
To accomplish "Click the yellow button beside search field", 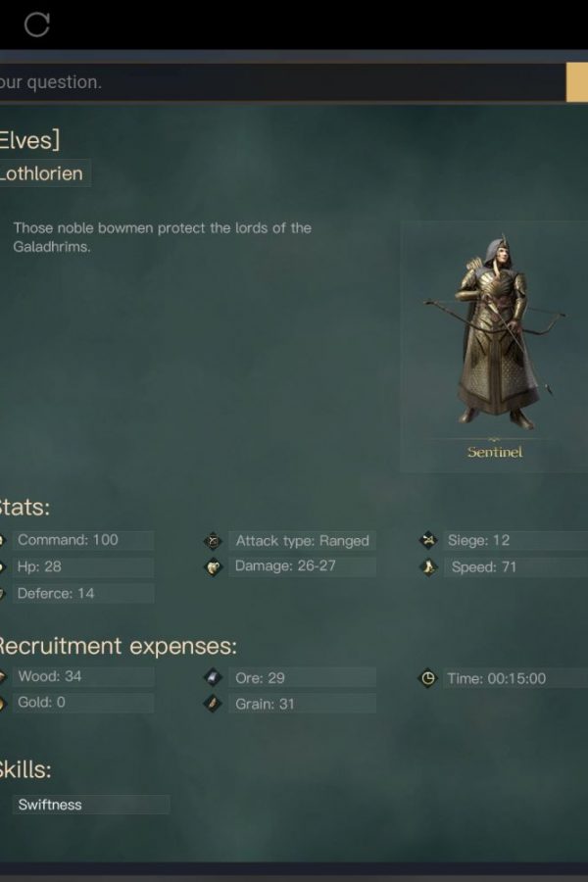I will [x=577, y=82].
